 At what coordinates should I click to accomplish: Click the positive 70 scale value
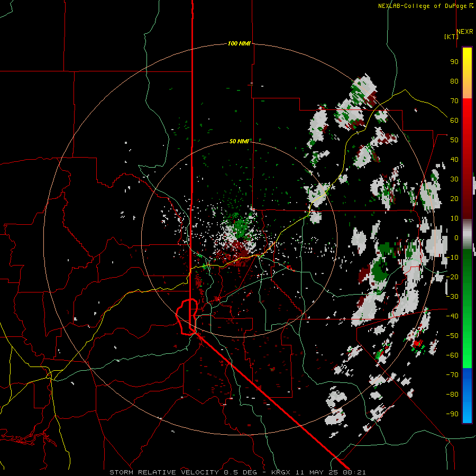pos(454,101)
